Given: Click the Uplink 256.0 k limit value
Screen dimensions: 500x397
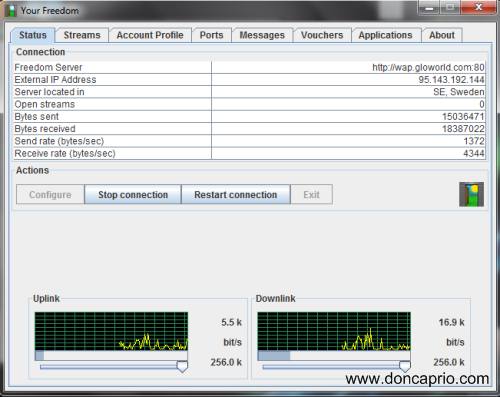Looking at the screenshot, I should [x=226, y=362].
